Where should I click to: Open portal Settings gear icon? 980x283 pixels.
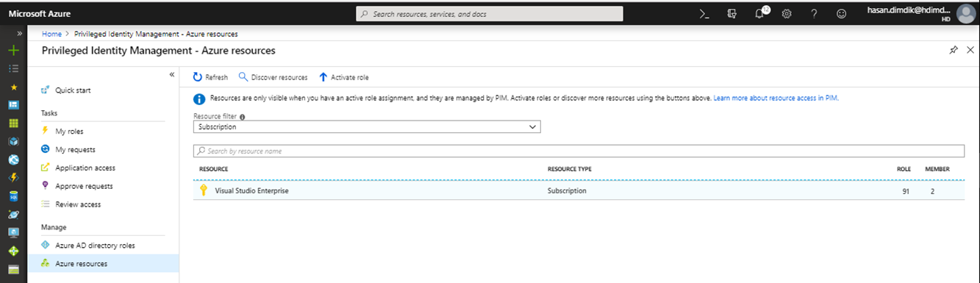point(787,13)
